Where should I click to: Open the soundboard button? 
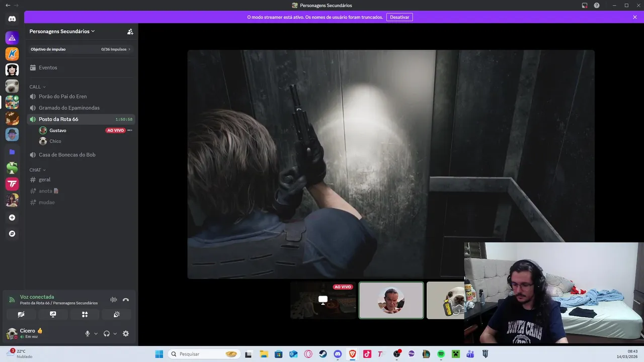[116, 314]
